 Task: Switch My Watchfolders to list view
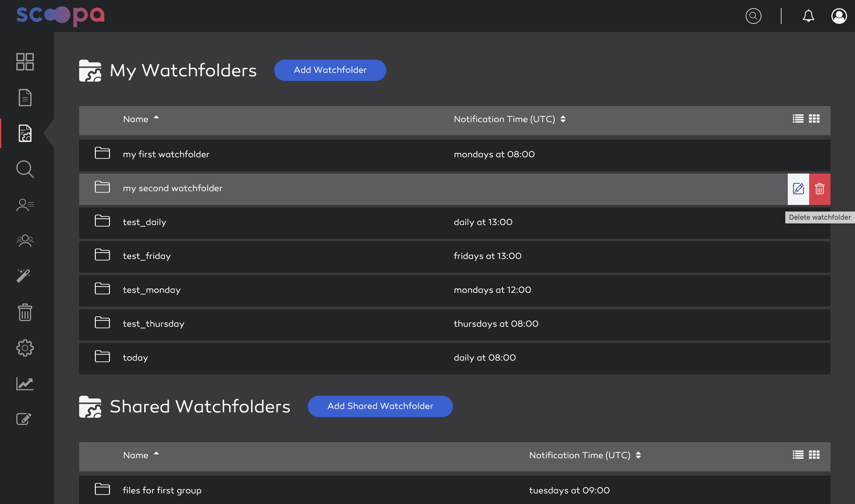click(x=798, y=119)
